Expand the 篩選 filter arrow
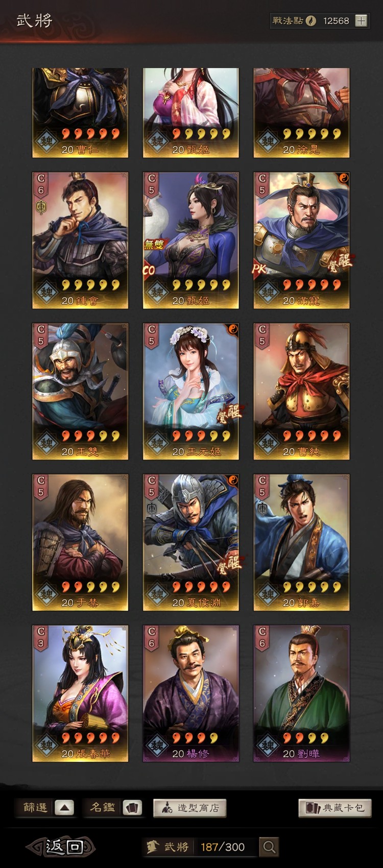 pyautogui.click(x=64, y=808)
